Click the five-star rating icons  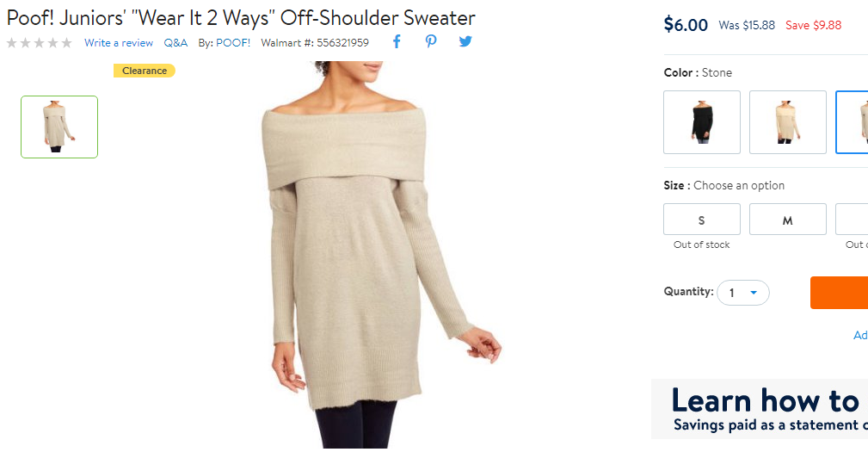tap(40, 43)
